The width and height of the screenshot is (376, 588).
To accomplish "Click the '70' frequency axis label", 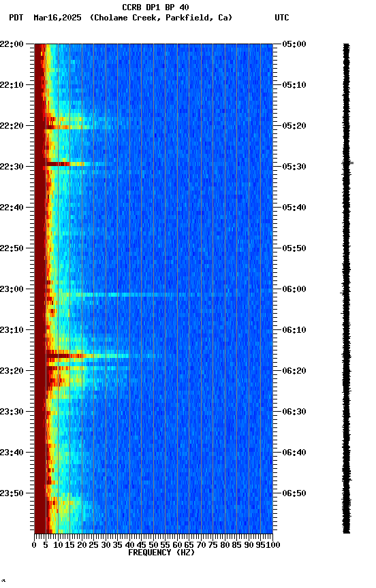I will (x=201, y=545).
